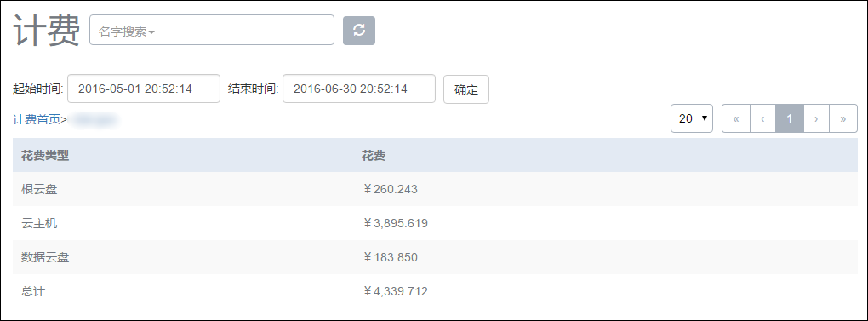Select the 起始时间 start time field
This screenshot has height=321, width=868.
click(144, 89)
